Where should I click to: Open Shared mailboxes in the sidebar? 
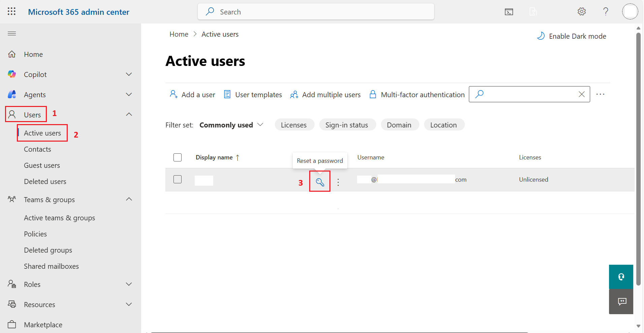point(52,266)
